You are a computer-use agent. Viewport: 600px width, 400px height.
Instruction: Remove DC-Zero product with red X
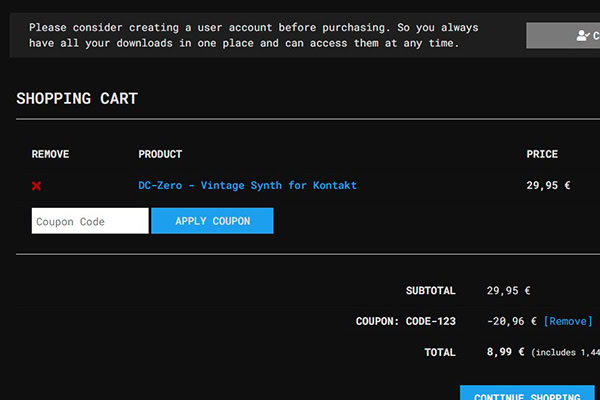click(36, 186)
